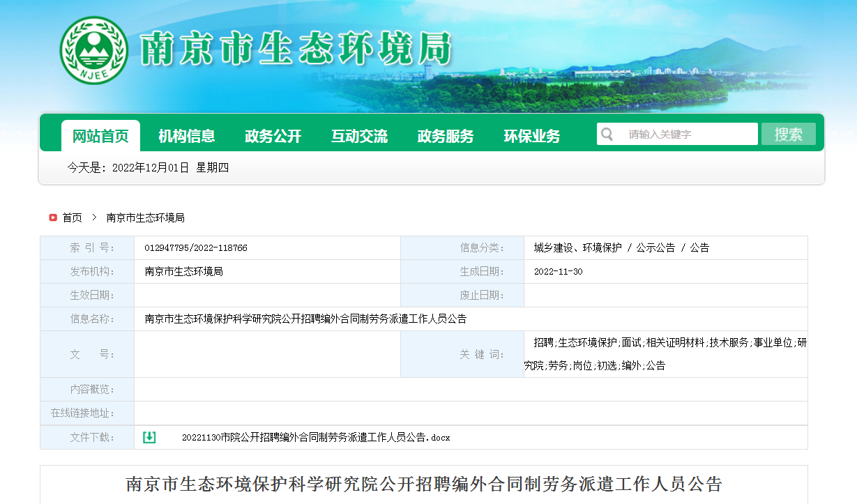Screen dimensions: 857x504
Task: Click the 索 引 号 label cell
Action: coord(87,247)
